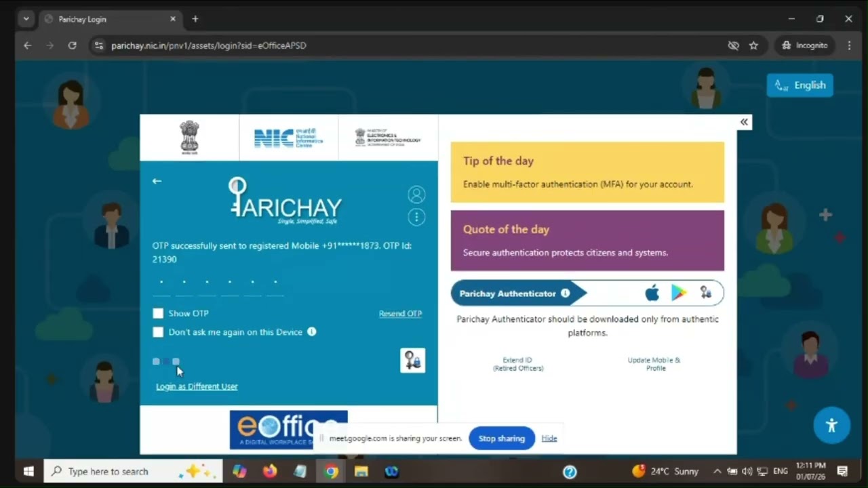Image resolution: width=868 pixels, height=488 pixels.
Task: Click the site information icon in the address bar
Action: 99,45
